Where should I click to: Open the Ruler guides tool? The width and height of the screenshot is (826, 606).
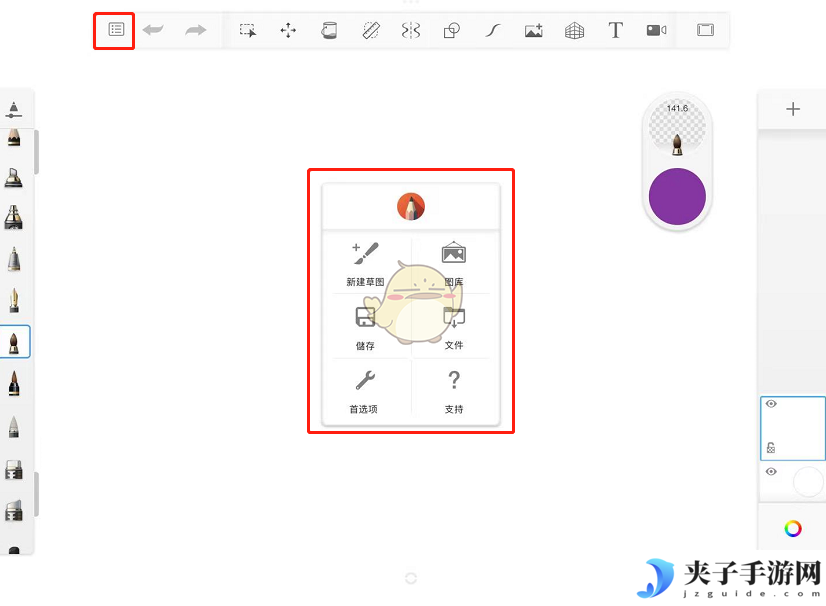point(371,30)
